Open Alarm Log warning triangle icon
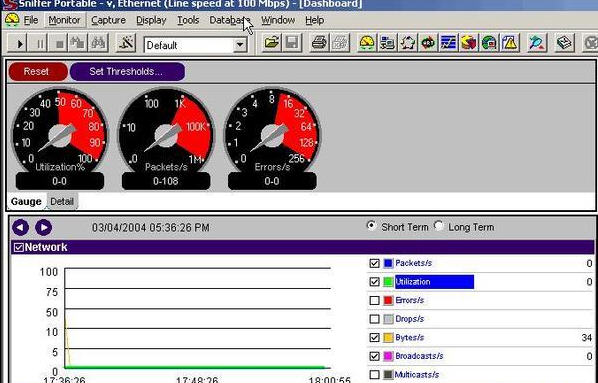Screen dimensions: 598x383 click(510, 43)
